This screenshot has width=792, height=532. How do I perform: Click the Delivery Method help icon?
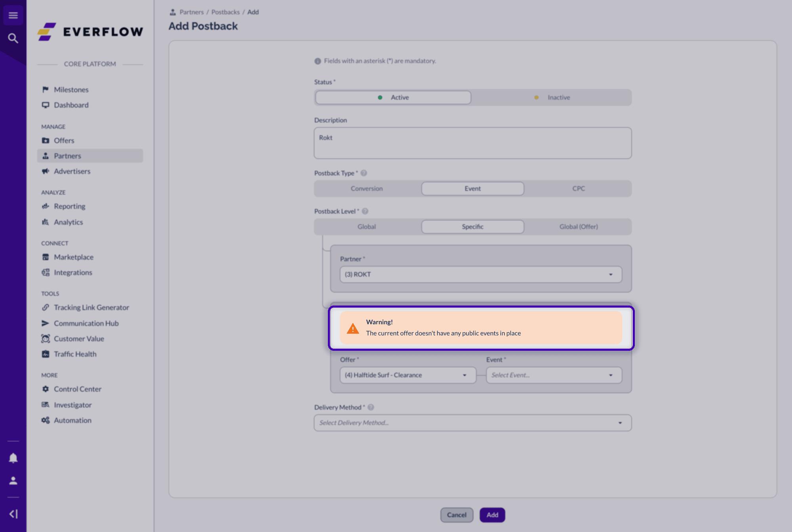point(371,407)
